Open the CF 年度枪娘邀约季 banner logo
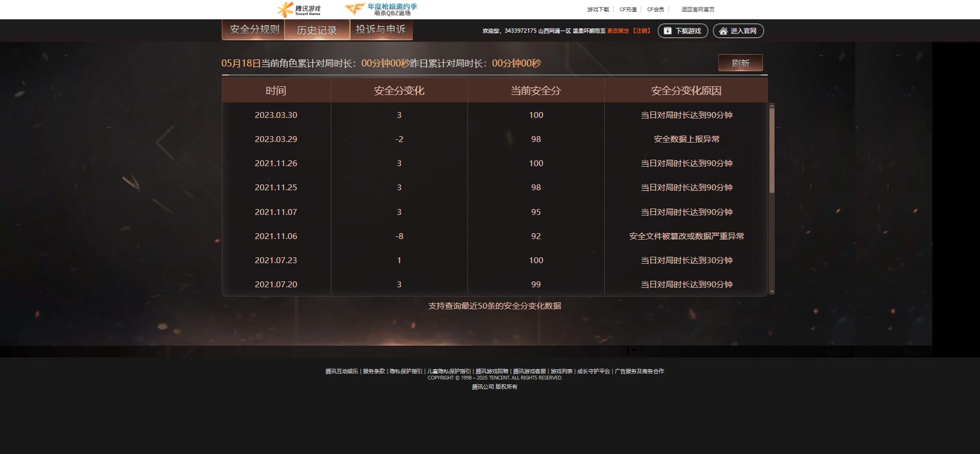980x454 pixels. click(381, 9)
